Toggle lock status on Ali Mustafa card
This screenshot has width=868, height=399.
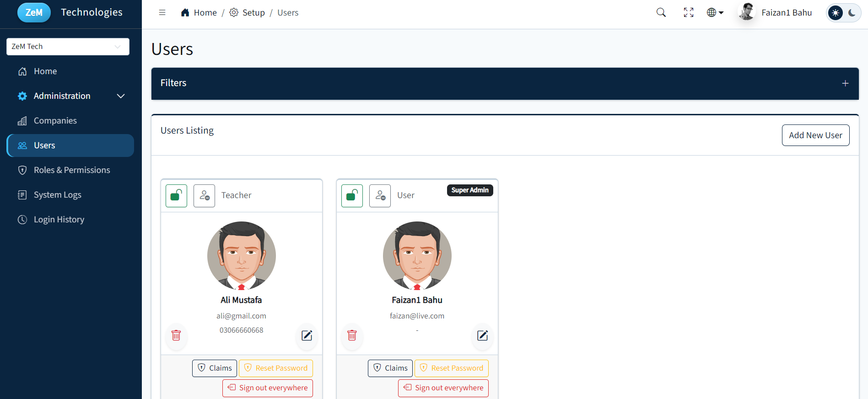tap(176, 196)
